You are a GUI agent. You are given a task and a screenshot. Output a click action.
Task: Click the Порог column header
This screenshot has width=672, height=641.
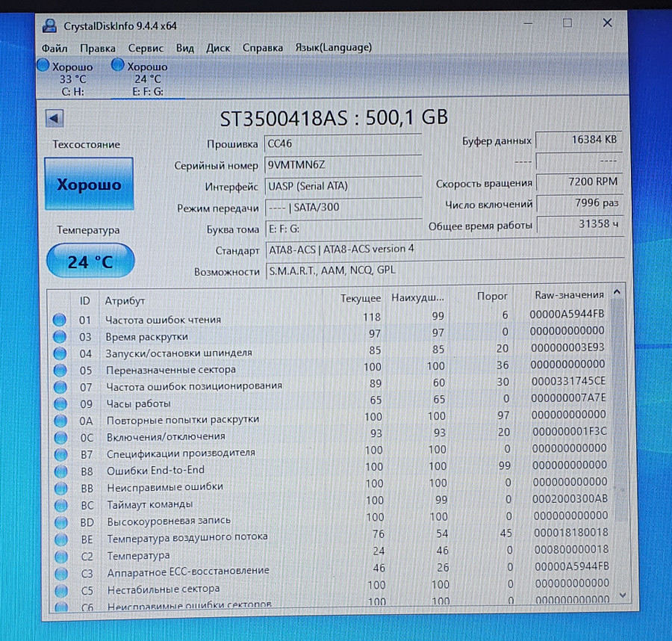tap(482, 296)
